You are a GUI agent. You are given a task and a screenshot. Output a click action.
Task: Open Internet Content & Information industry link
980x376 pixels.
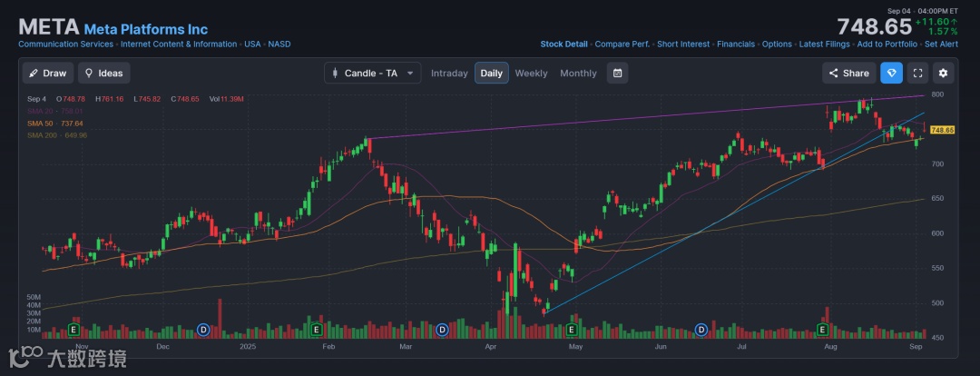tap(179, 45)
